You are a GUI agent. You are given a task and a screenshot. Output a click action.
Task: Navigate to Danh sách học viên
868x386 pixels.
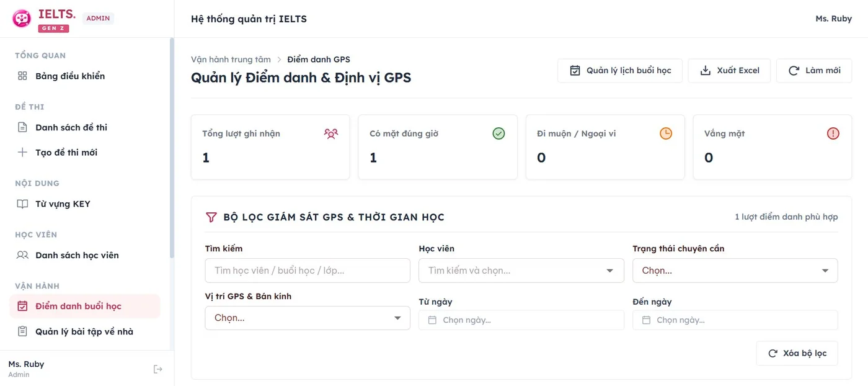pyautogui.click(x=85, y=255)
